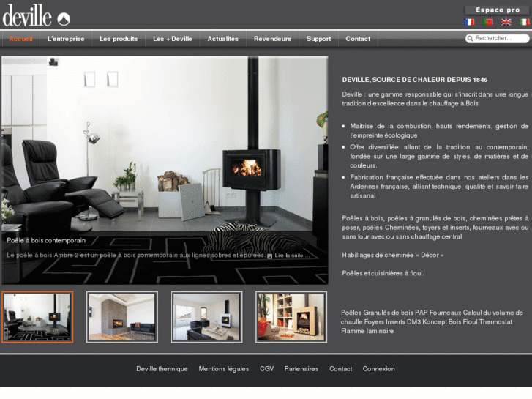
Task: Select the third thumbnail with white stove
Action: click(x=206, y=317)
